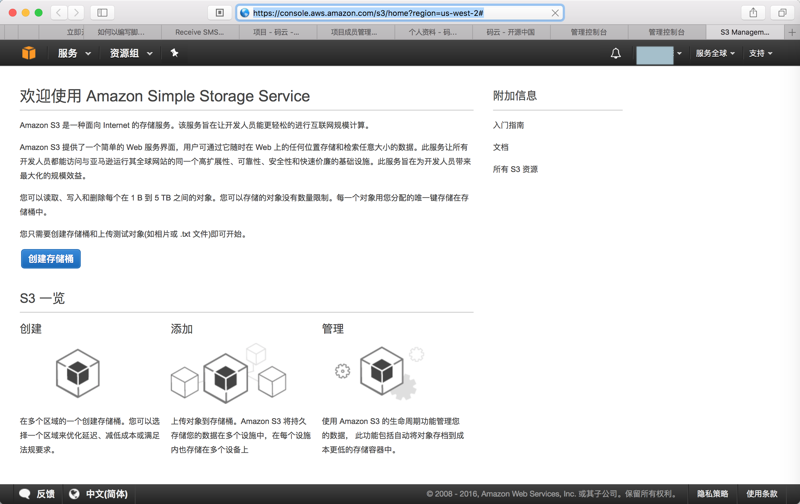The image size is (800, 504).
Task: Go forward with Safari's forward arrow
Action: [77, 13]
